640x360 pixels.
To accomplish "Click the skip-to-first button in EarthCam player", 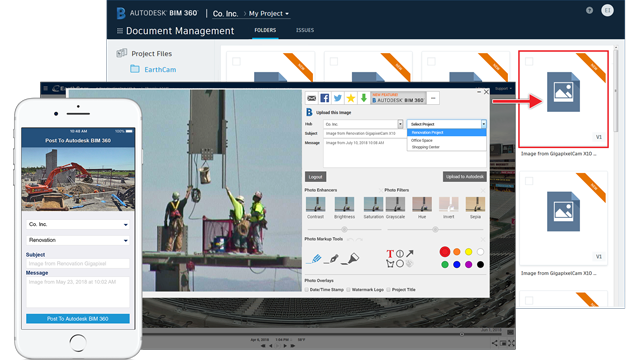I will (263, 346).
